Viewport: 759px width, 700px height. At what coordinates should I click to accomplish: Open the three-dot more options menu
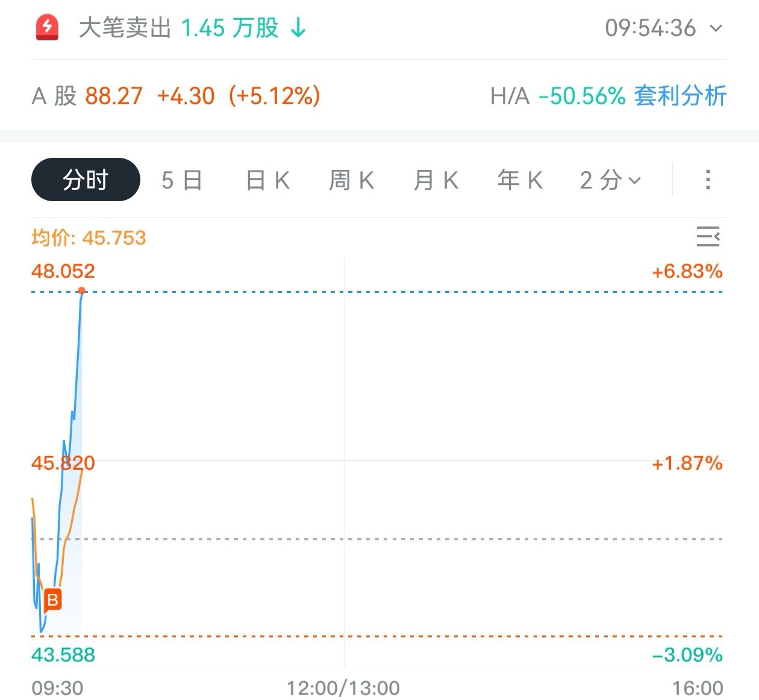click(x=708, y=180)
